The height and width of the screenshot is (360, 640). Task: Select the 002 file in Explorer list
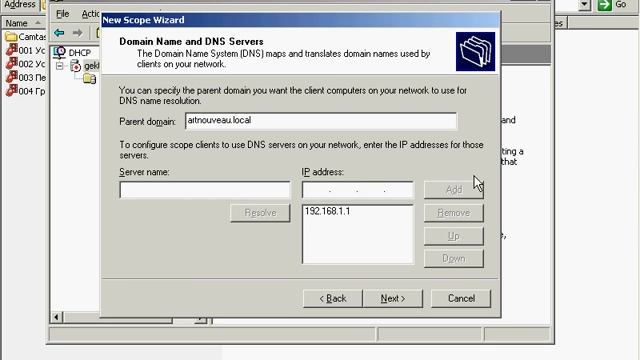[25, 64]
